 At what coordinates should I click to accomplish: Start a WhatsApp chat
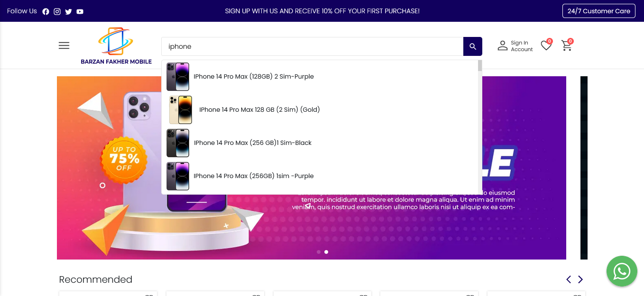pyautogui.click(x=622, y=271)
